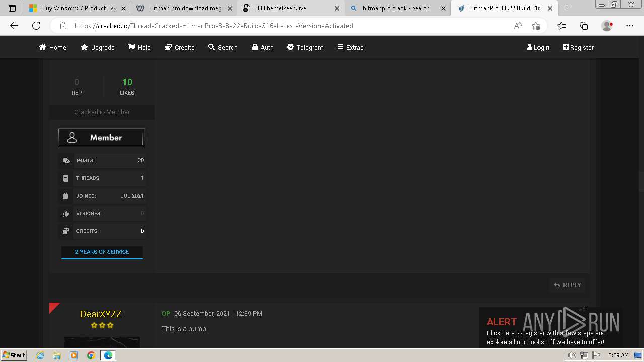This screenshot has width=644, height=362.
Task: Click the 0 REP counter
Action: [x=77, y=86]
